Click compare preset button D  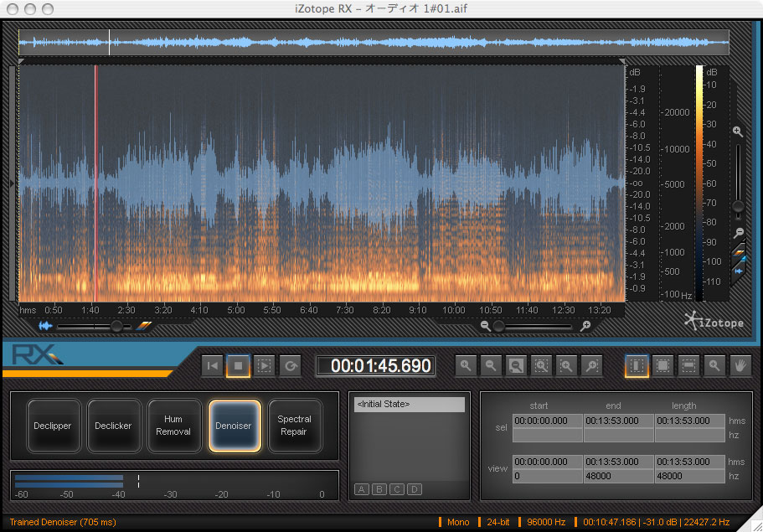pyautogui.click(x=414, y=489)
